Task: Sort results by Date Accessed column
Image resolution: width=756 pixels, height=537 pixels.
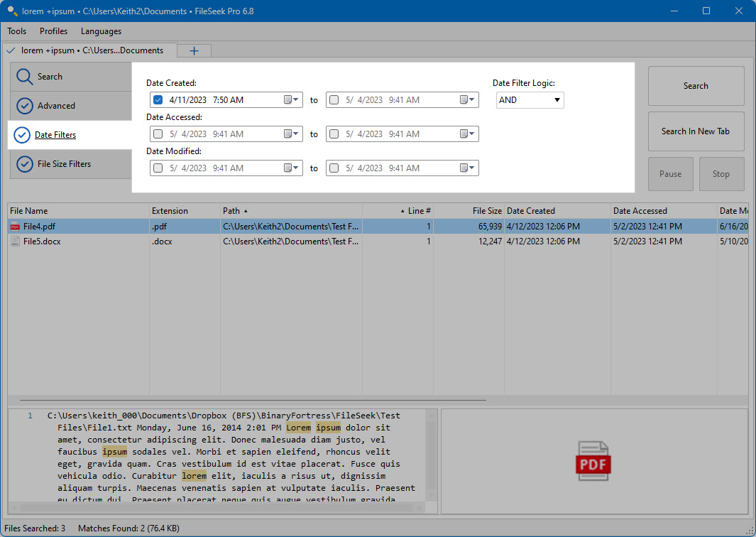Action: (x=664, y=211)
